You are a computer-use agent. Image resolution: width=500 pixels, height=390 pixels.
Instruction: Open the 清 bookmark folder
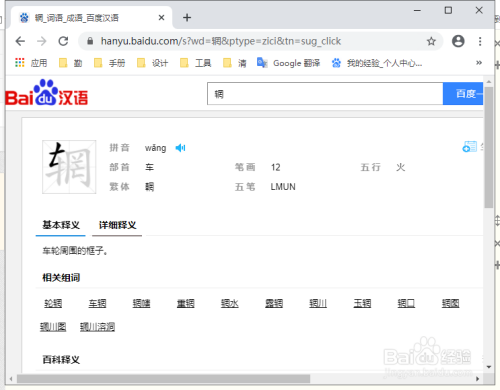[235, 63]
